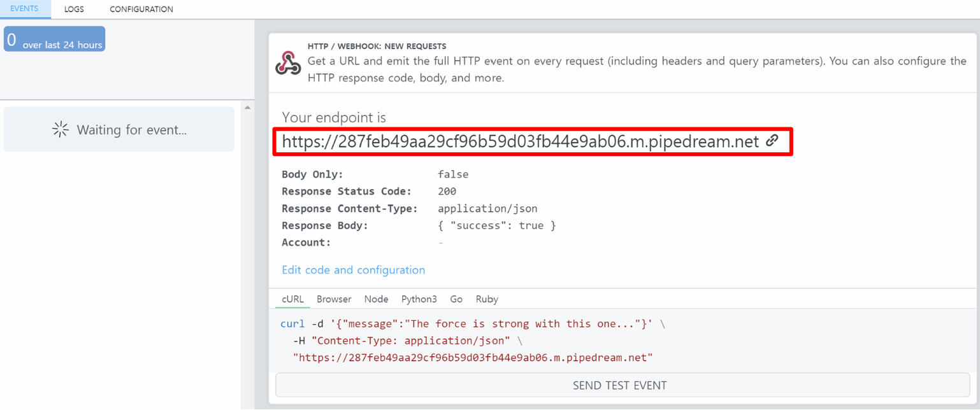Click the Account label
This screenshot has height=410, width=980.
tap(306, 243)
